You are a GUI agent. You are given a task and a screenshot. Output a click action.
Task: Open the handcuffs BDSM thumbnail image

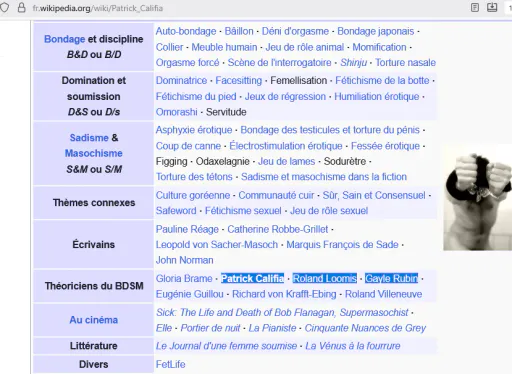477,197
